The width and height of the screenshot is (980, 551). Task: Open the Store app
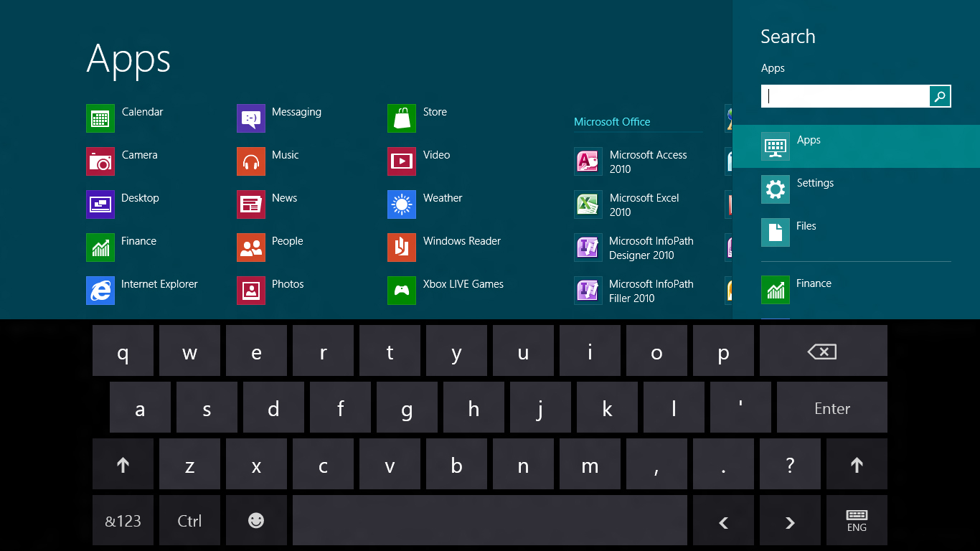tap(402, 118)
